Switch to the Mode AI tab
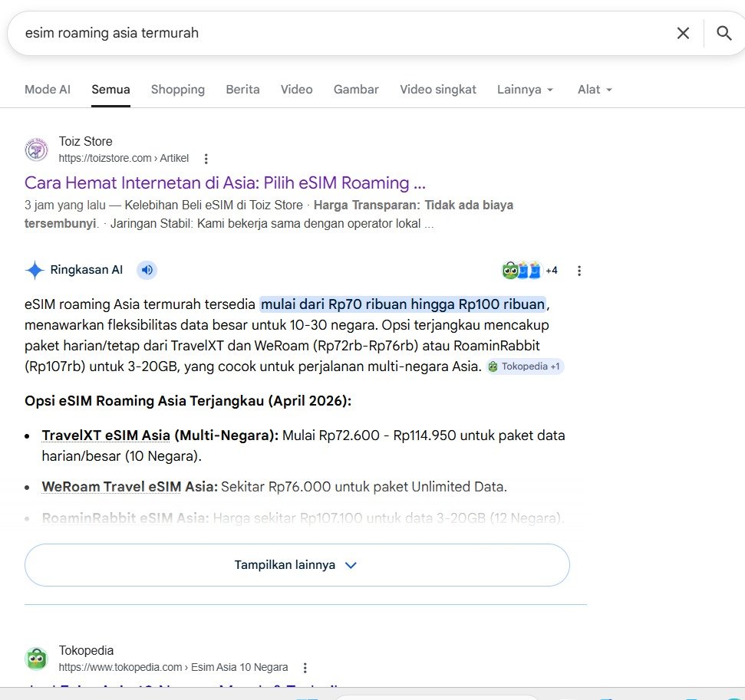This screenshot has height=700, width=745. pos(48,89)
